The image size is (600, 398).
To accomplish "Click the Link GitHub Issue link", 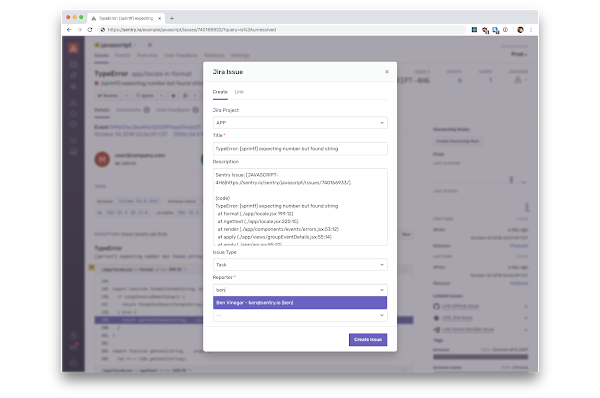I will [x=460, y=306].
